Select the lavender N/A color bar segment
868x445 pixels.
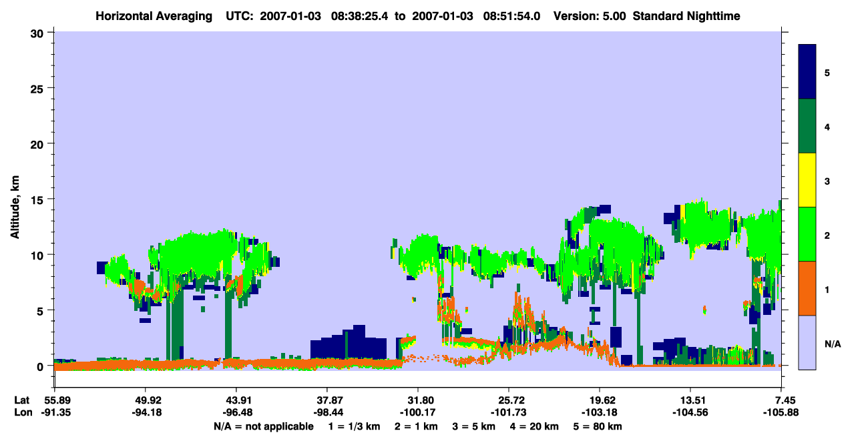click(807, 342)
